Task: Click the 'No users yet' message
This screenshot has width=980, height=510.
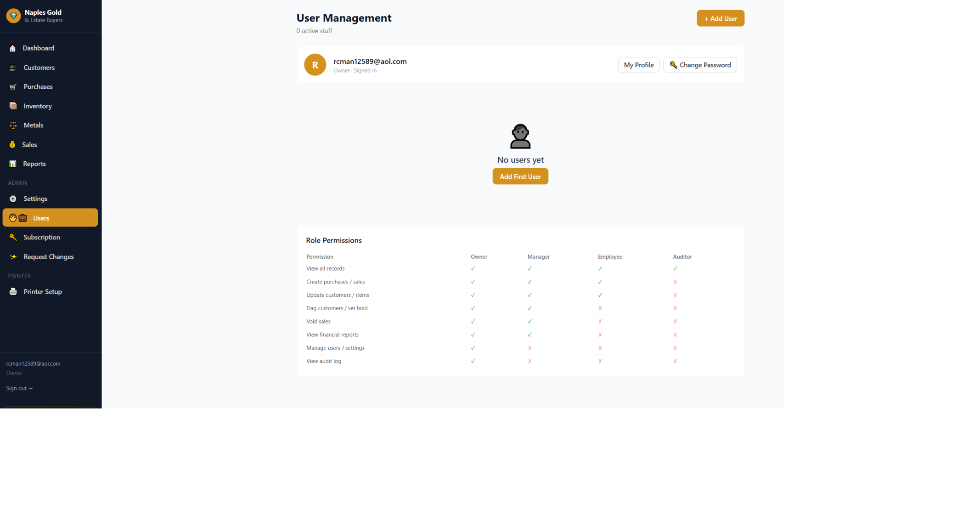Action: pyautogui.click(x=520, y=160)
